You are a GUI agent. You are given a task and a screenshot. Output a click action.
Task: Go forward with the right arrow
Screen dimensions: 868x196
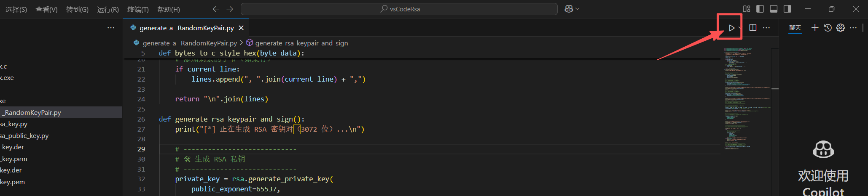[230, 9]
